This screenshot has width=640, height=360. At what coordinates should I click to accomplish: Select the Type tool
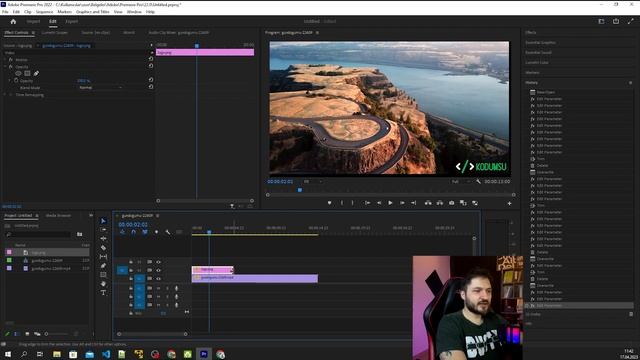click(103, 293)
